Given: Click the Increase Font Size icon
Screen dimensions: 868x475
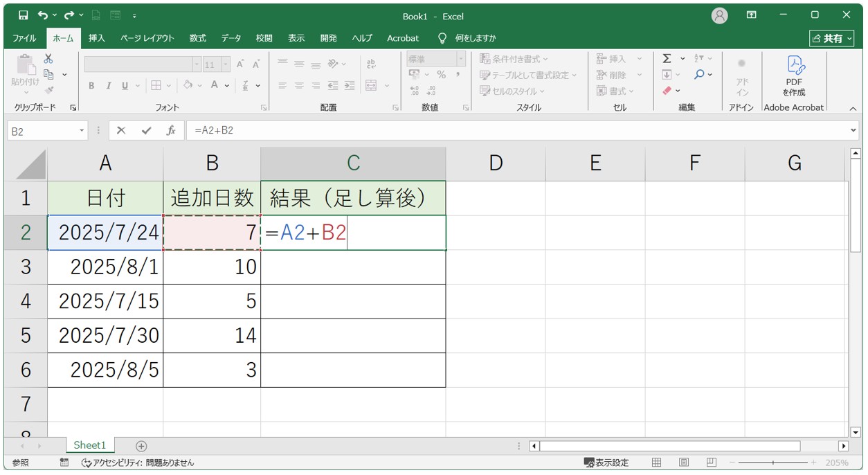Looking at the screenshot, I should pyautogui.click(x=240, y=64).
